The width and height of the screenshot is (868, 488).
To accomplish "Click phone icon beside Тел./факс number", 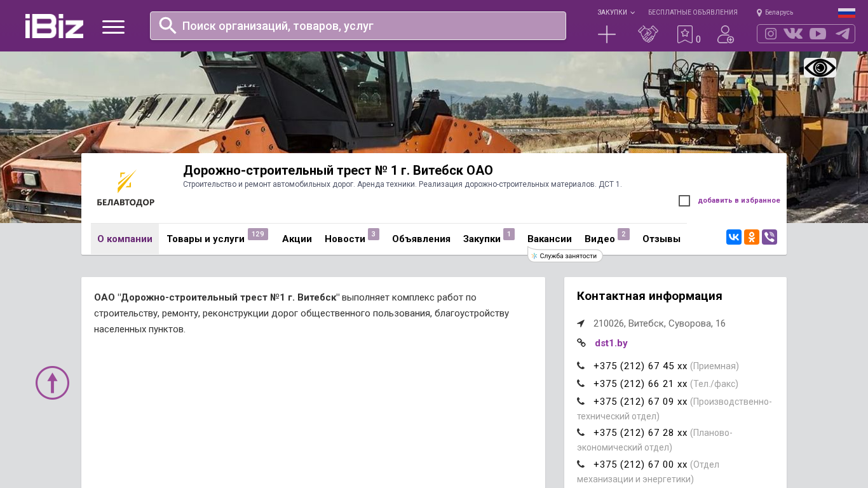I will pyautogui.click(x=581, y=383).
